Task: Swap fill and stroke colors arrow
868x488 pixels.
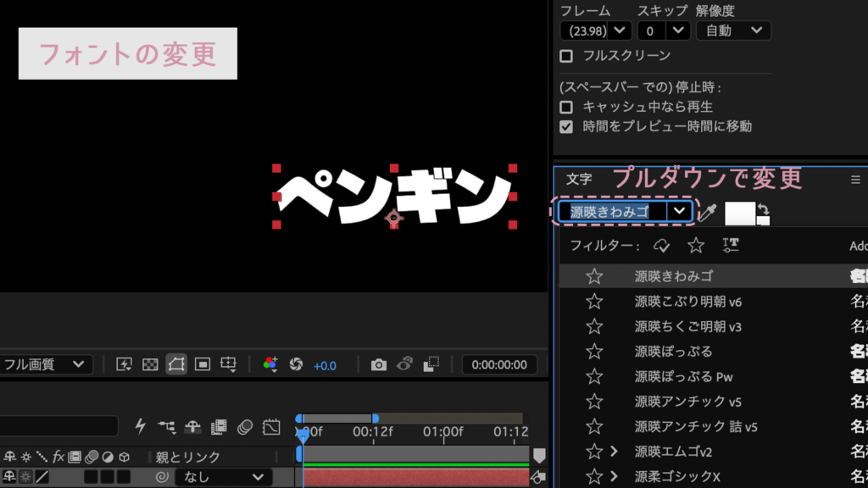Action: (x=764, y=209)
